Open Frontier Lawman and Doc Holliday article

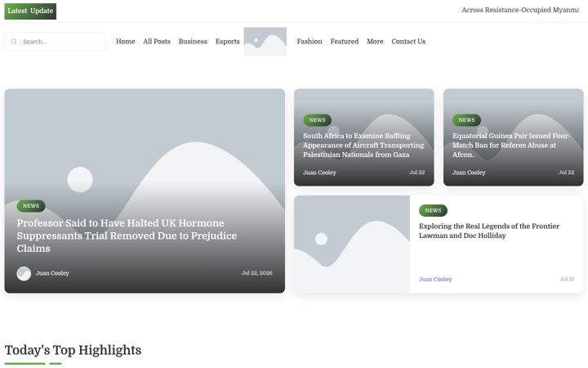(489, 231)
